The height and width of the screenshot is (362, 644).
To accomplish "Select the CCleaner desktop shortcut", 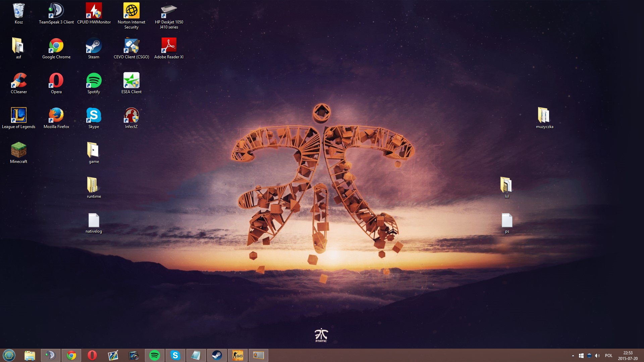I will [19, 83].
